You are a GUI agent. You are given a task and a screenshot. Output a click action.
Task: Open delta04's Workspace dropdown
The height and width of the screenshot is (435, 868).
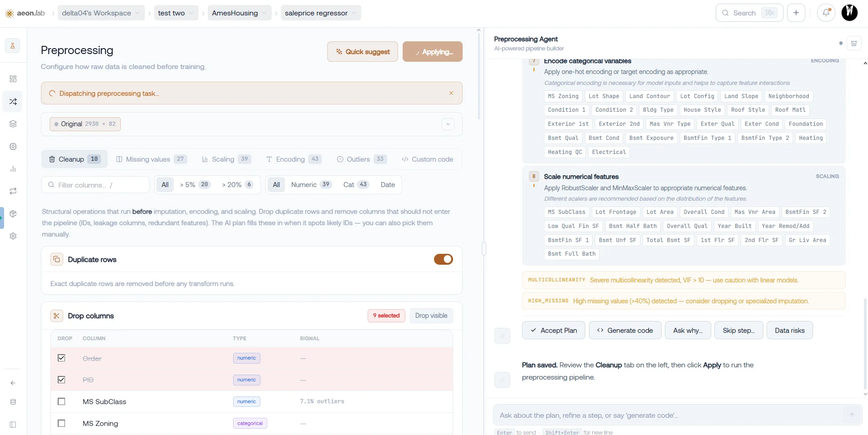(x=101, y=13)
